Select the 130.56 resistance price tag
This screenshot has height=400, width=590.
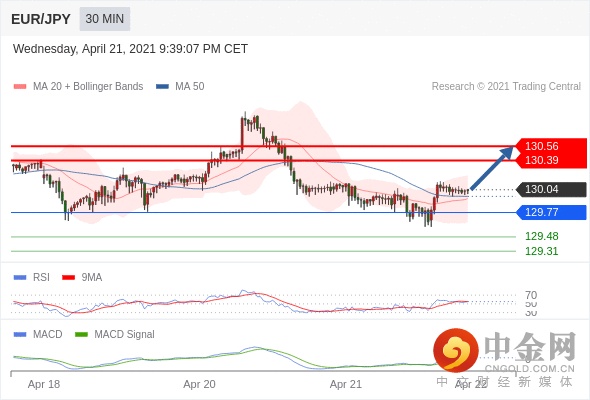(551, 146)
